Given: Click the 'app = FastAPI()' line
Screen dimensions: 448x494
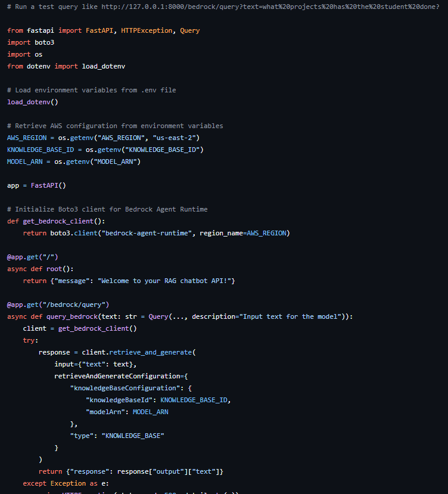Looking at the screenshot, I should click(36, 185).
